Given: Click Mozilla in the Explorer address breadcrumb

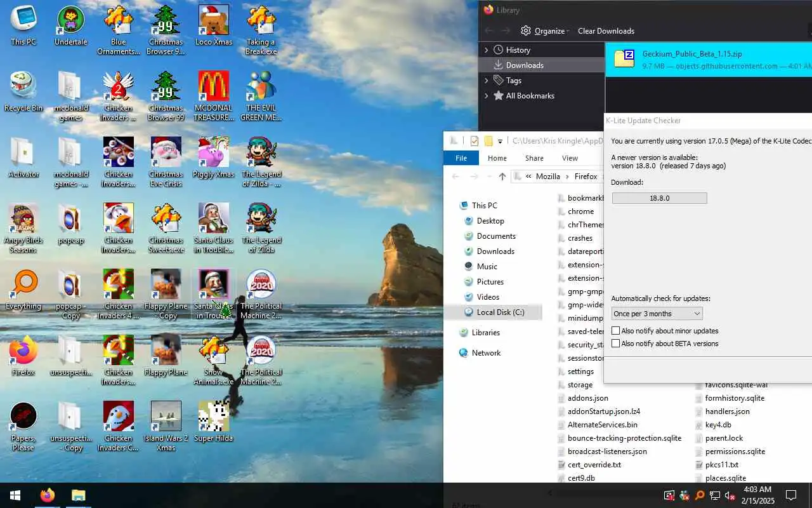Looking at the screenshot, I should click(x=548, y=177).
